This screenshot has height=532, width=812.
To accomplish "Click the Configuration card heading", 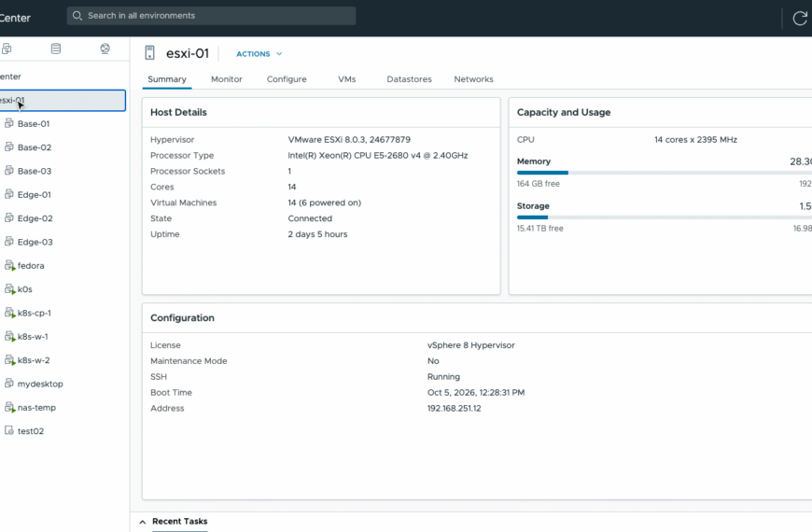I will click(x=182, y=318).
